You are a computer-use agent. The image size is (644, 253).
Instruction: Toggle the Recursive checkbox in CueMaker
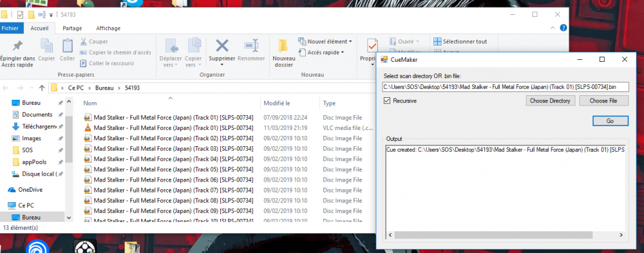(386, 100)
